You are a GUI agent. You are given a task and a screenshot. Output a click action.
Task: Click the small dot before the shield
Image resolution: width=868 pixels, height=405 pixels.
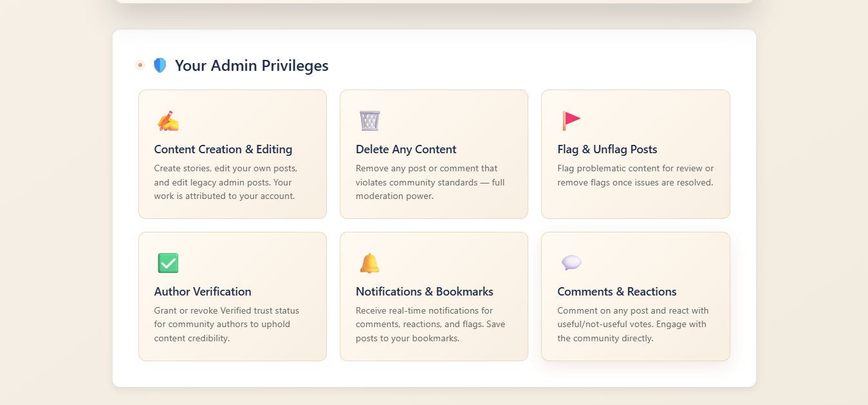pyautogui.click(x=140, y=65)
